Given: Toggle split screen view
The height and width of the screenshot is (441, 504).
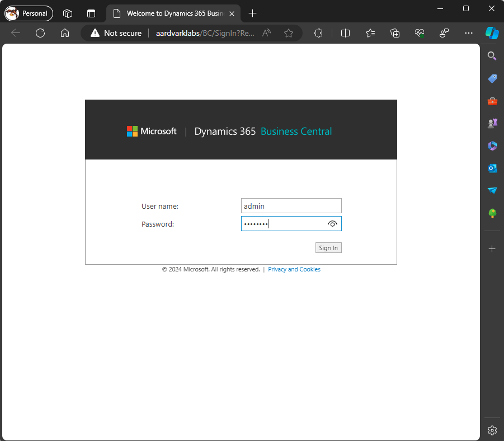Looking at the screenshot, I should click(345, 33).
